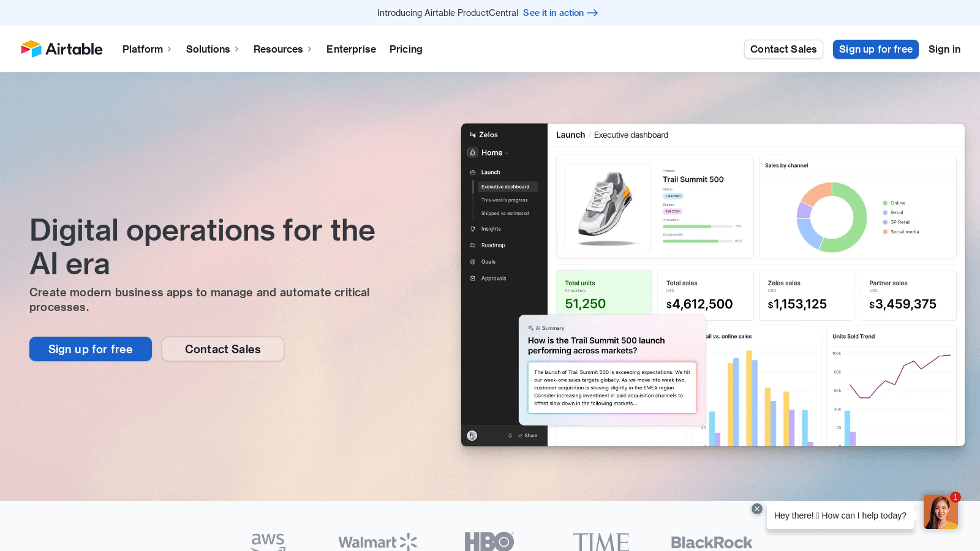Viewport: 980px width, 551px height.
Task: Click the hero Sign up for free button
Action: click(91, 349)
